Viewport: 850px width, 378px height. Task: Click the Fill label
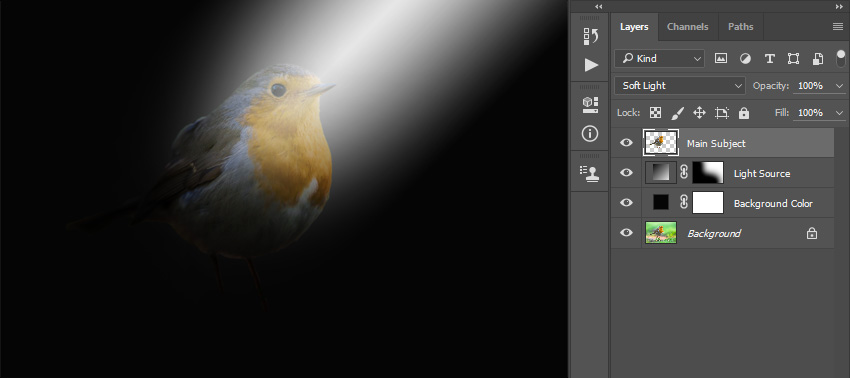point(782,113)
